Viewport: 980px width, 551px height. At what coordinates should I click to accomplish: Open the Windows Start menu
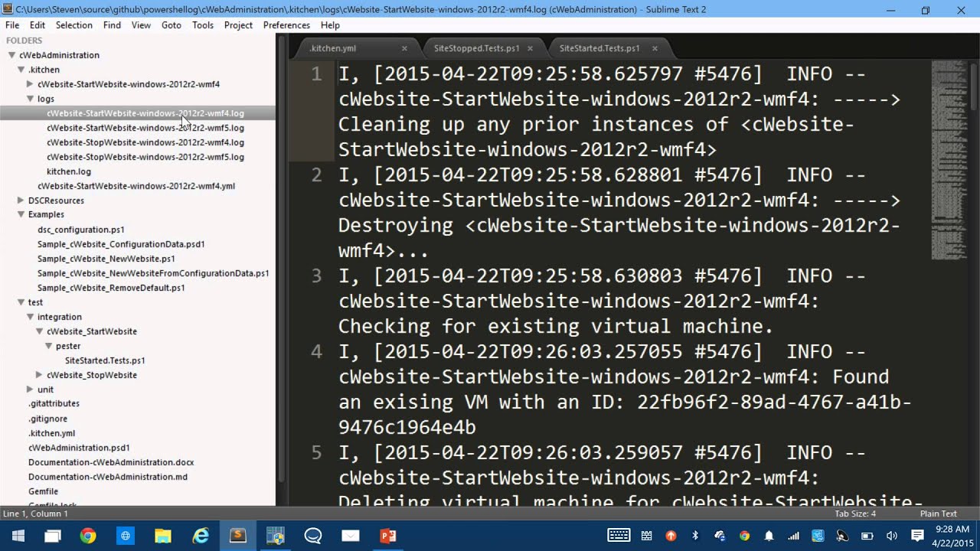(17, 536)
